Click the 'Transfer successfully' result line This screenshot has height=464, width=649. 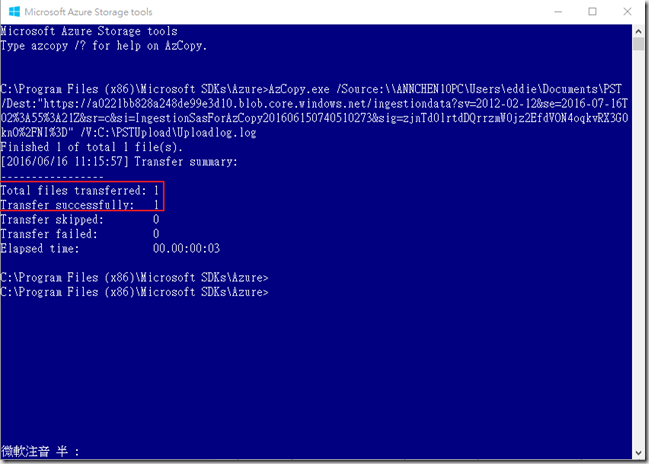(80, 204)
